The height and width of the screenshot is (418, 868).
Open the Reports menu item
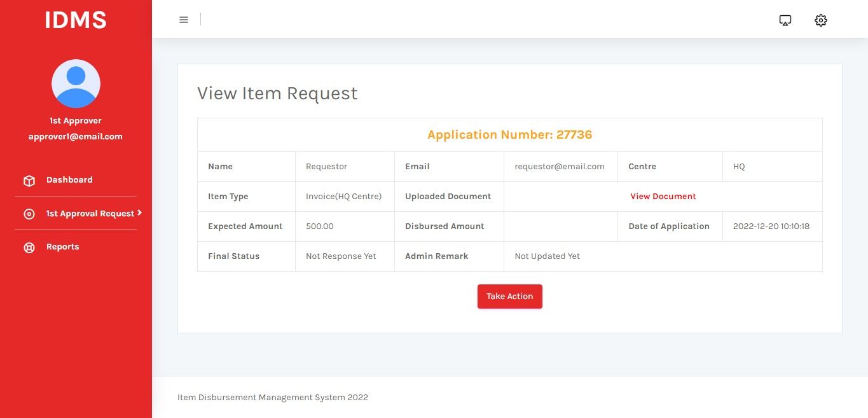[62, 247]
